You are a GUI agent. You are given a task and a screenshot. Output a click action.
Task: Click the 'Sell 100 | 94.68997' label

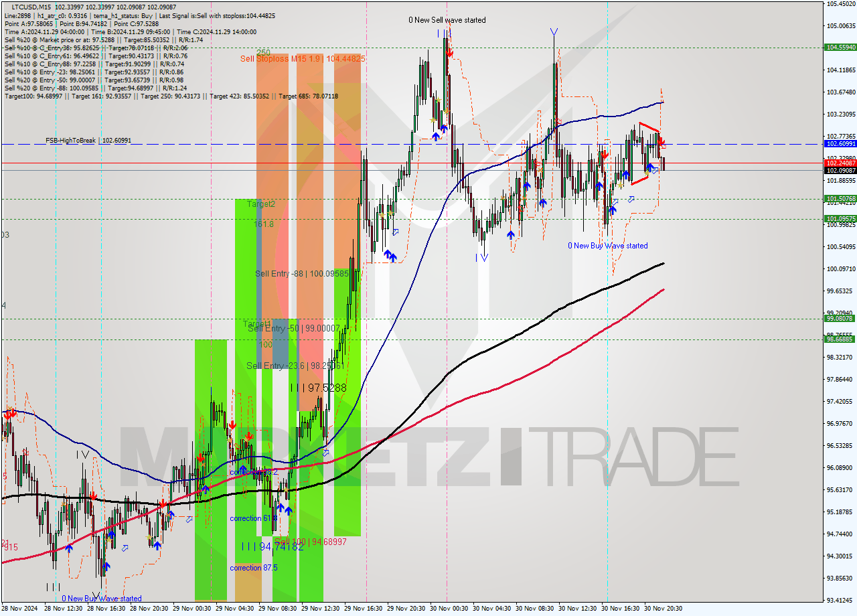tap(311, 542)
